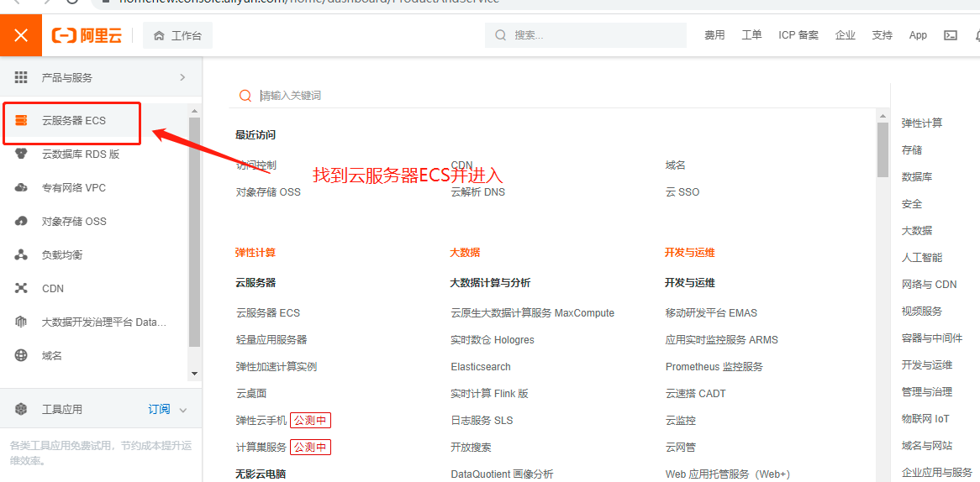Click the magnifier icon in the top search
The height and width of the screenshot is (482, 980).
tap(501, 35)
